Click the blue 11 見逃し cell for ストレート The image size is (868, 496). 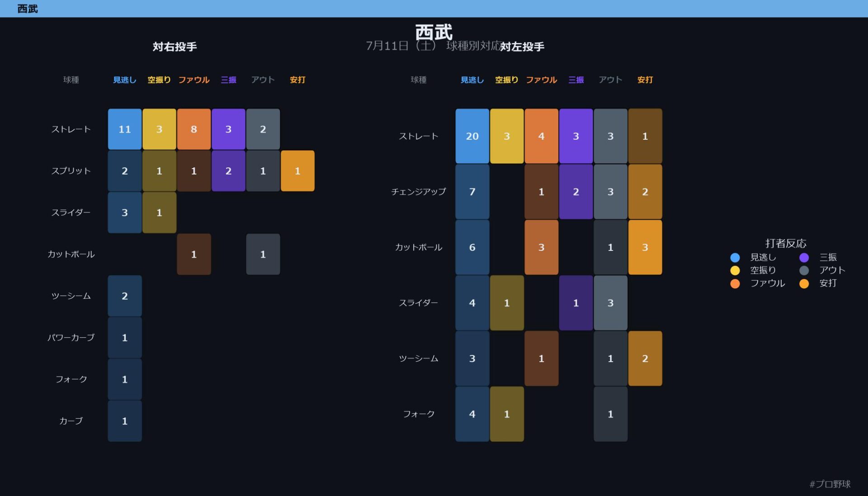click(125, 129)
